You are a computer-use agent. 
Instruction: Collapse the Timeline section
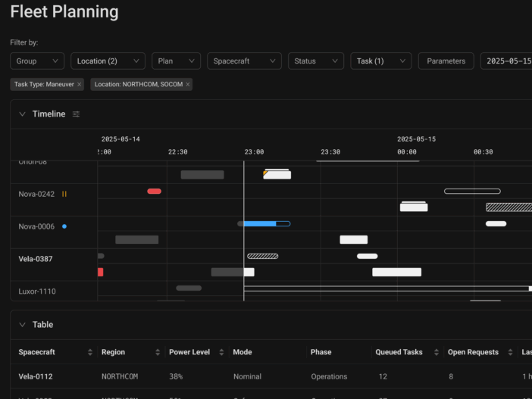coord(22,114)
